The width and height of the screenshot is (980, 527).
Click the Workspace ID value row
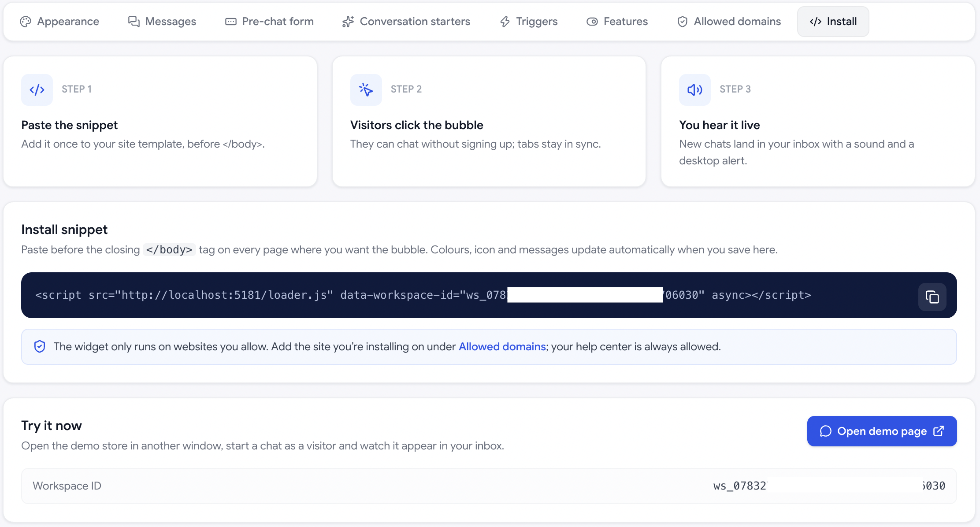click(x=489, y=486)
